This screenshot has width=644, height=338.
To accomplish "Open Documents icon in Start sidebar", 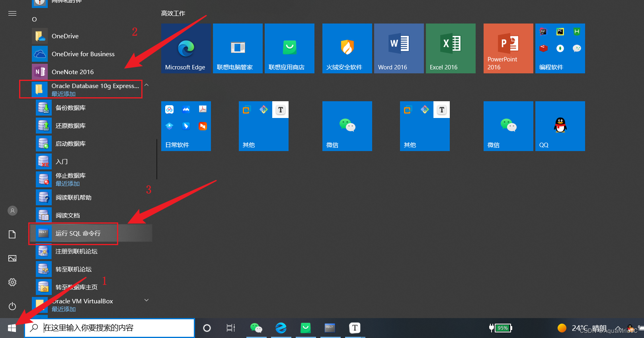I will 12,234.
